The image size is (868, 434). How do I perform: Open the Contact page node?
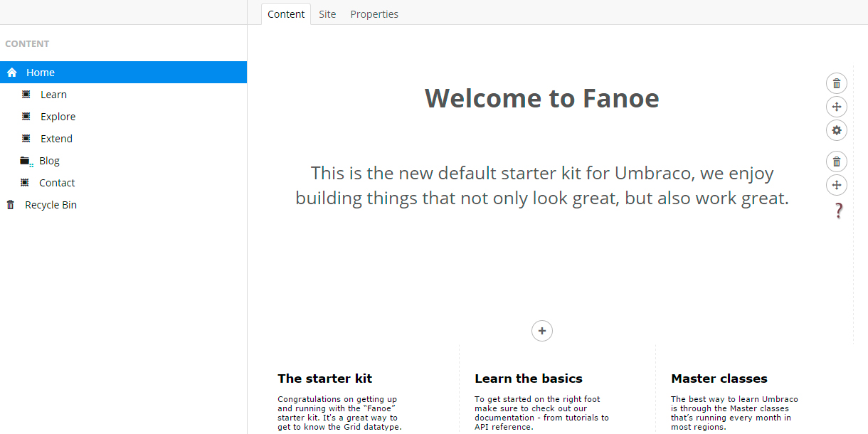click(x=57, y=183)
